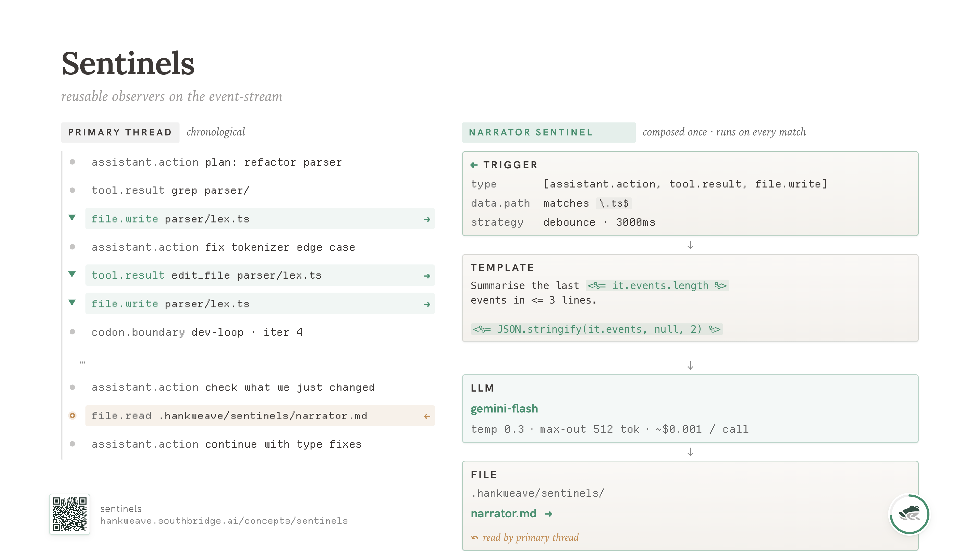Click 'temp 0.3 · max-out 512 tok' settings line
The image size is (980, 551).
point(610,429)
